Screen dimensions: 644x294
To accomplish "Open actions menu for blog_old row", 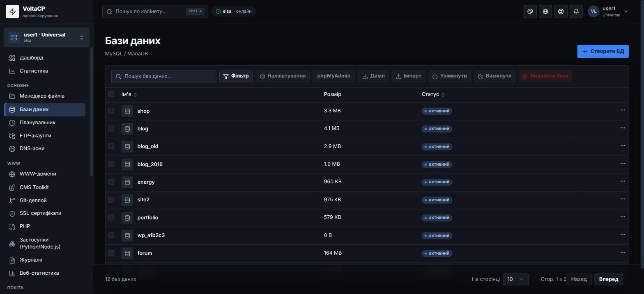I will [623, 146].
